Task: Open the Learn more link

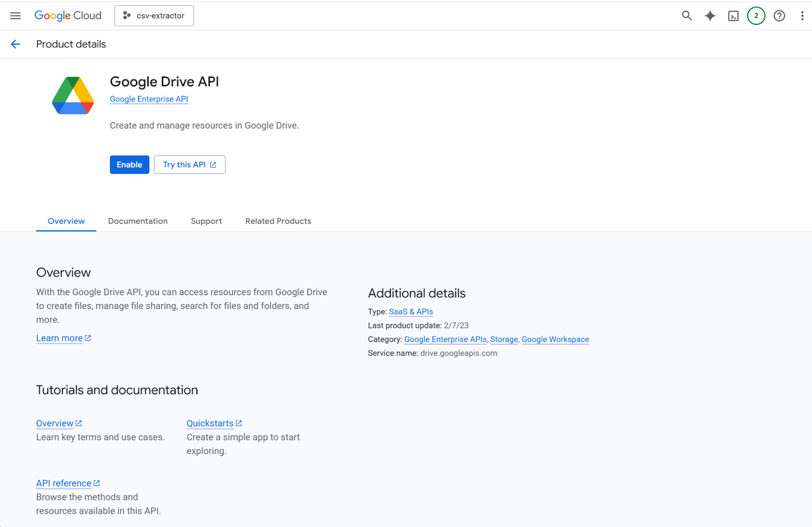Action: tap(59, 338)
